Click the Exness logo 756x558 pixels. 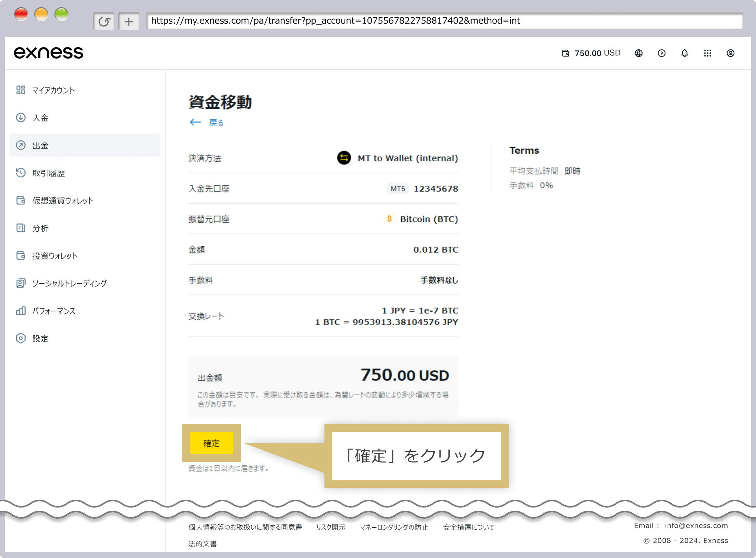coord(48,53)
